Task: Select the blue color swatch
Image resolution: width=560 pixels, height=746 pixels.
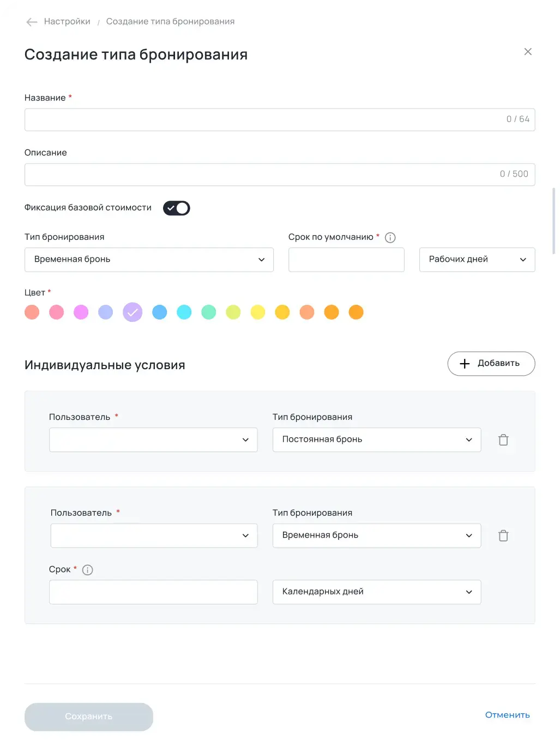Action: pos(160,312)
